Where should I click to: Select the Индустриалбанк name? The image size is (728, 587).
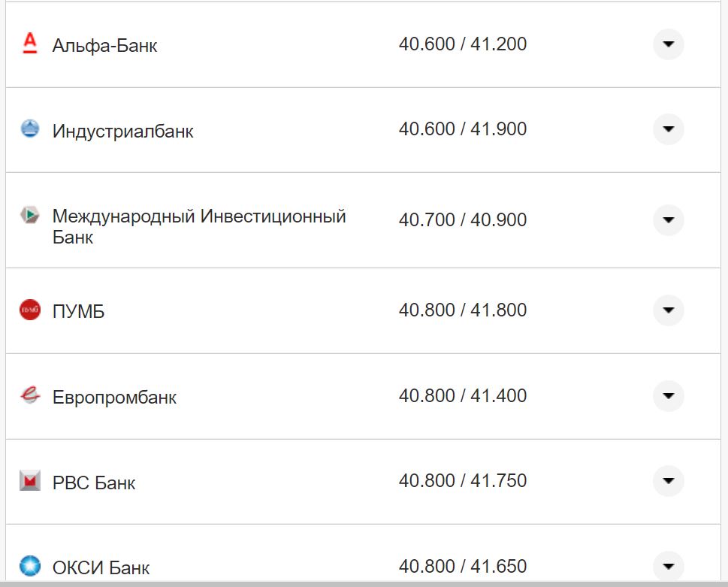click(123, 129)
